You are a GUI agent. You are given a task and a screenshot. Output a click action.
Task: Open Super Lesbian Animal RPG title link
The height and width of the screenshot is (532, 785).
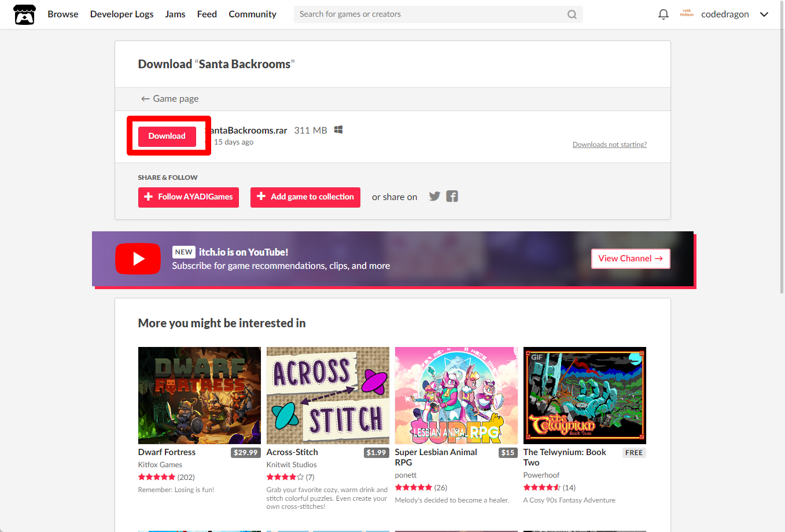[x=436, y=457]
